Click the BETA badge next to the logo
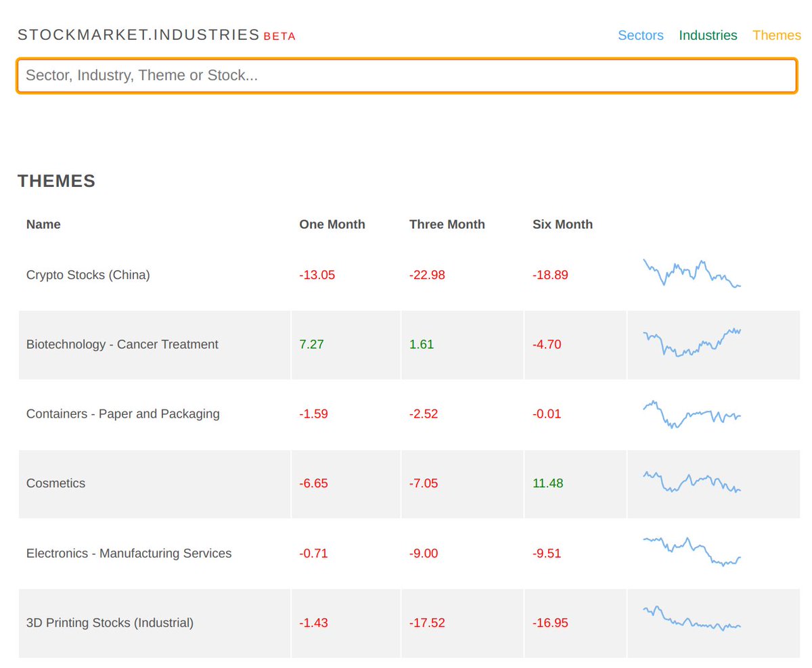The height and width of the screenshot is (668, 812). click(279, 37)
